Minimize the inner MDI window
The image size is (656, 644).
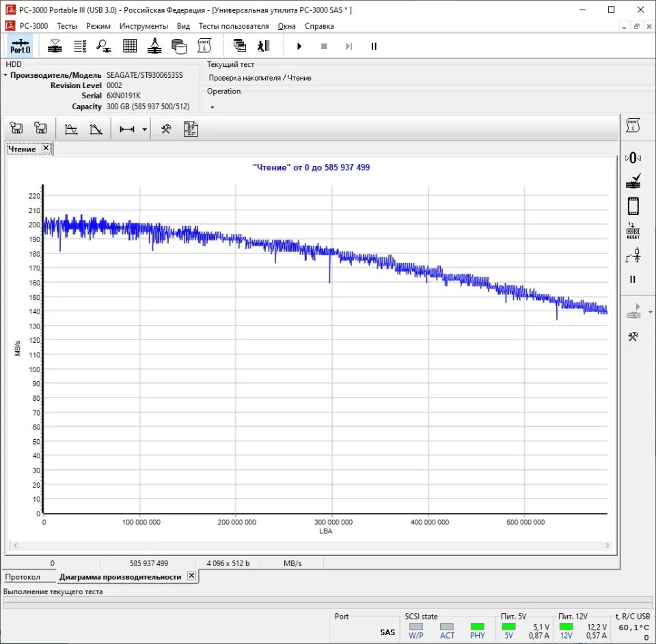[624, 26]
